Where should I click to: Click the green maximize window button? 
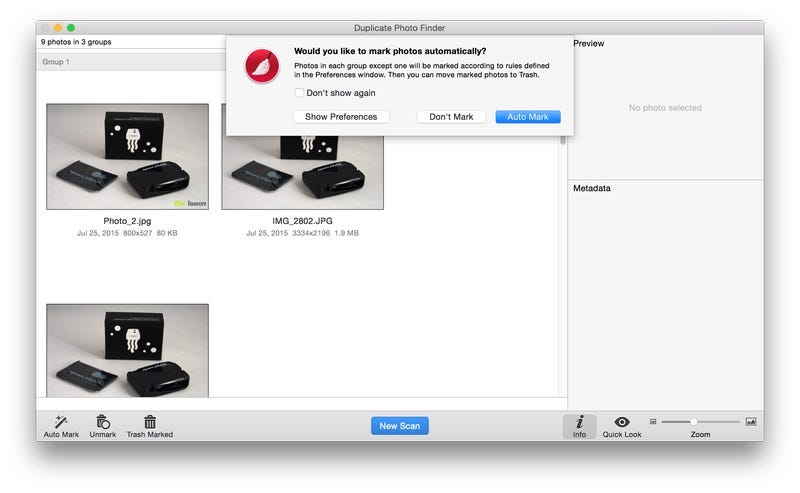[x=71, y=28]
